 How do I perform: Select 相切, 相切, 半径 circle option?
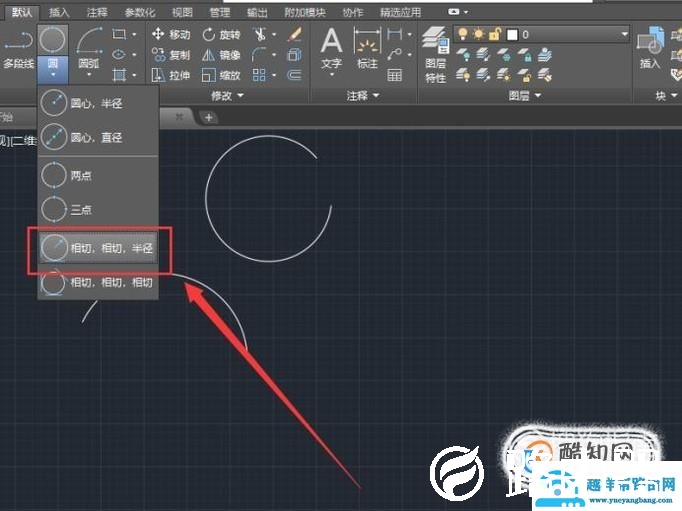point(98,247)
